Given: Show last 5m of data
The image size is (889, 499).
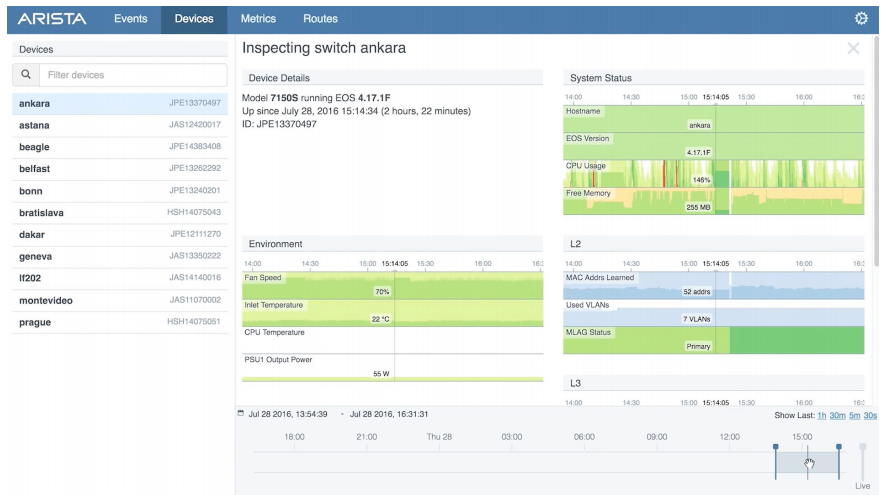Looking at the screenshot, I should (854, 415).
